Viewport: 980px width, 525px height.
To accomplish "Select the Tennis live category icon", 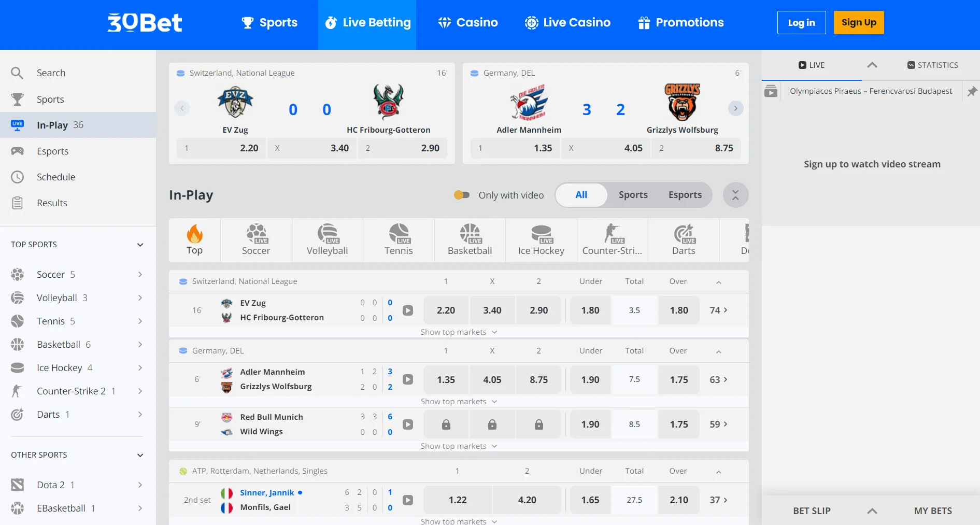I will [x=399, y=240].
